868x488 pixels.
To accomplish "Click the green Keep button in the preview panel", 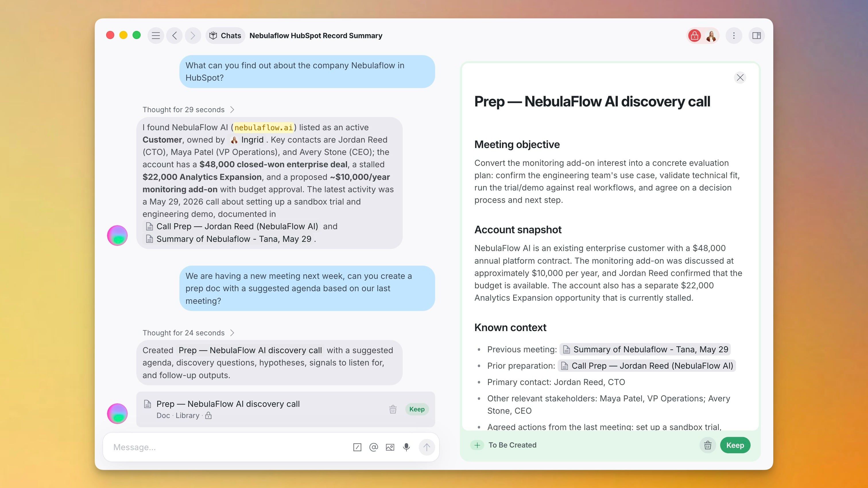I will point(735,445).
